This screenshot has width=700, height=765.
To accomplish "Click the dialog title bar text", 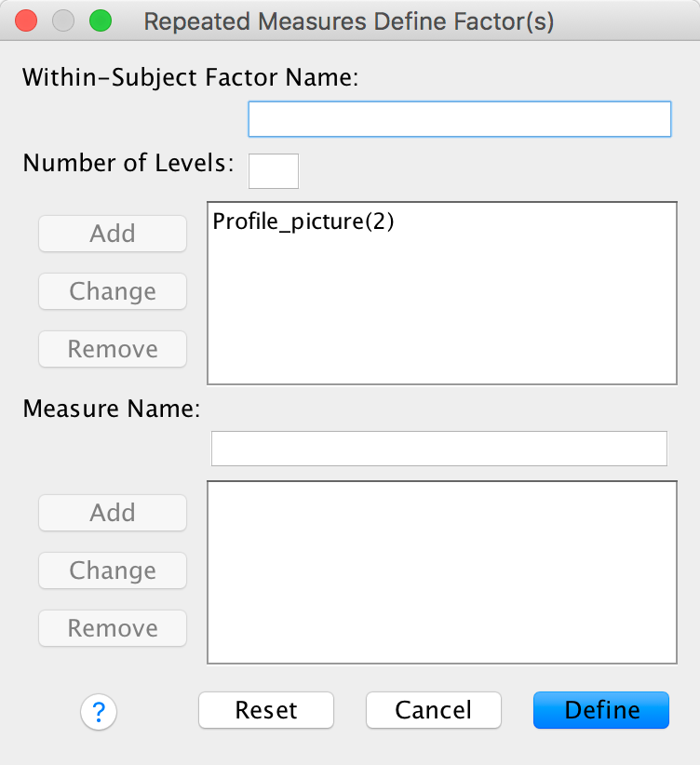I will tap(349, 21).
